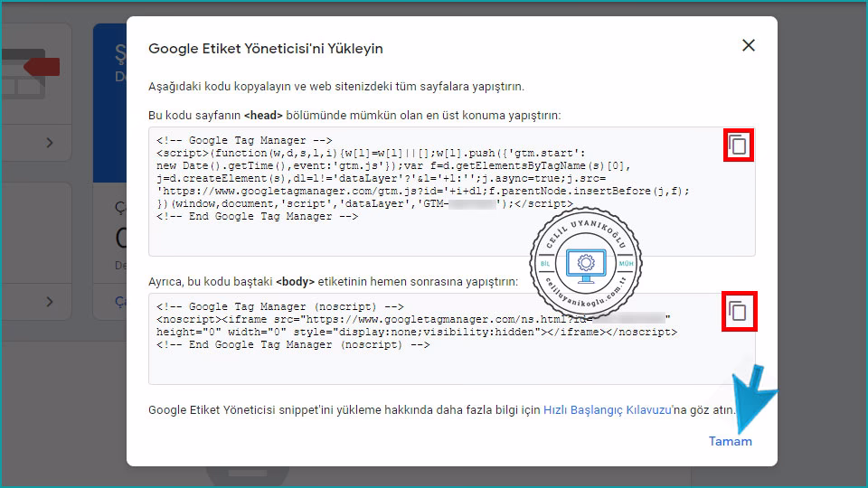The width and height of the screenshot is (868, 488).
Task: Copy the head section code snippet
Action: pyautogui.click(x=738, y=145)
